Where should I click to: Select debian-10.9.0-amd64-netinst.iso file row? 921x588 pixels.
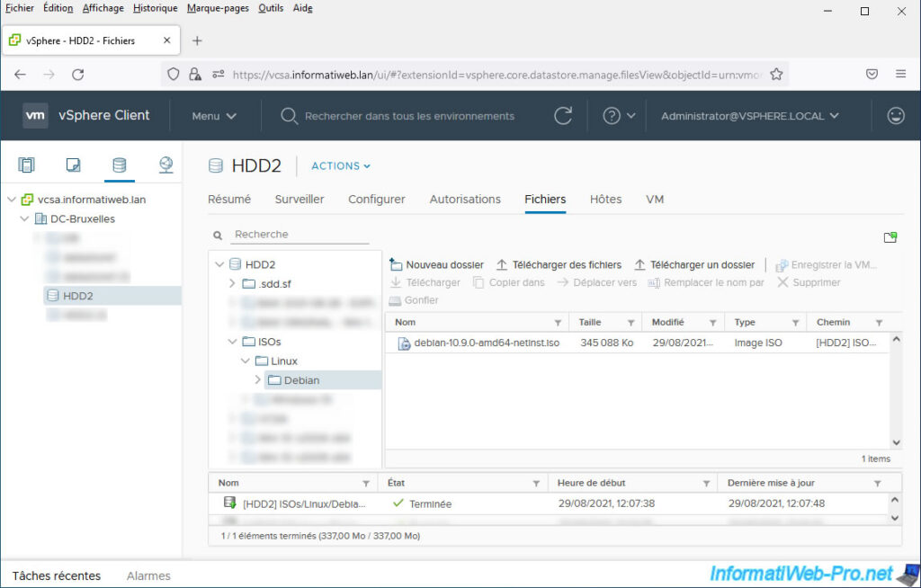pyautogui.click(x=486, y=343)
